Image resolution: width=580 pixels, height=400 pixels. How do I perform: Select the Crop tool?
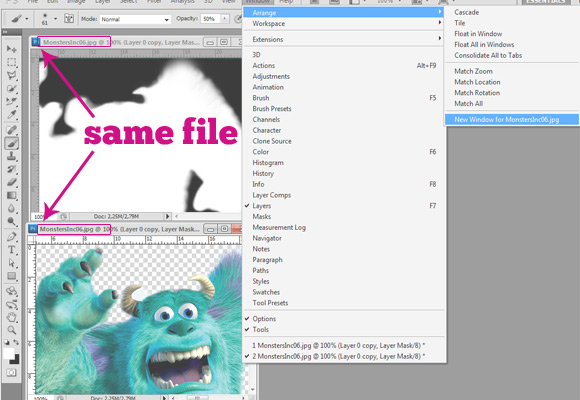point(11,101)
